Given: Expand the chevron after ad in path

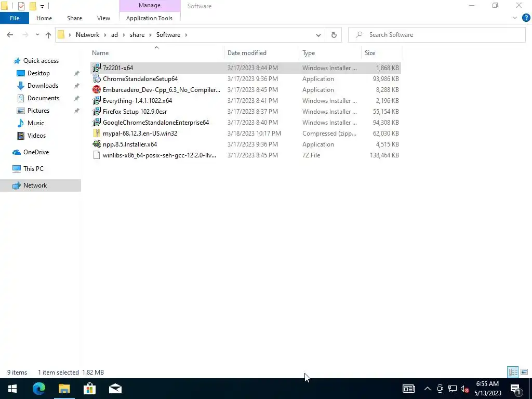Looking at the screenshot, I should pos(124,35).
